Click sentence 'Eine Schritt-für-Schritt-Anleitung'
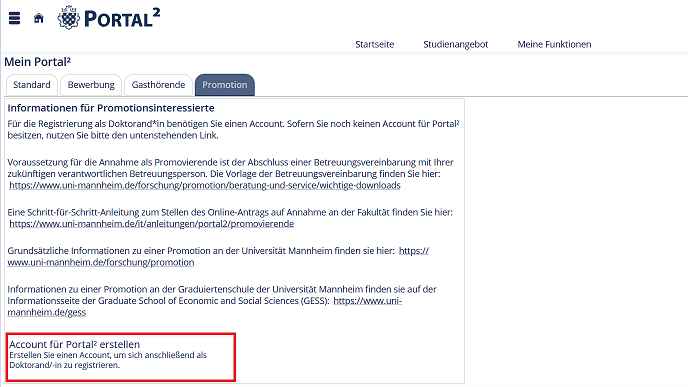This screenshot has height=387, width=688. (x=230, y=212)
